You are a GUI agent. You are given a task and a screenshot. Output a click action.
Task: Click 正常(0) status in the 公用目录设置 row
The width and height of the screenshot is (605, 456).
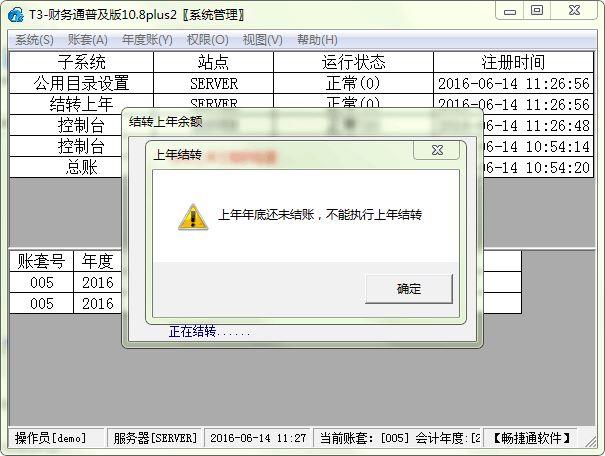[x=353, y=83]
